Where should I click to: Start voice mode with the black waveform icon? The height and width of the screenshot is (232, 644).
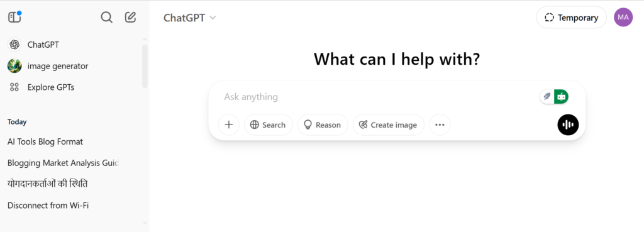pyautogui.click(x=568, y=125)
